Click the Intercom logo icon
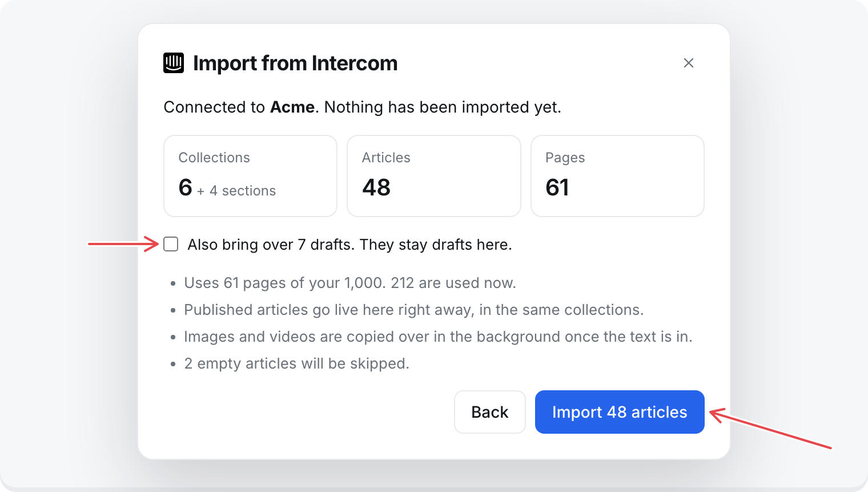This screenshot has height=492, width=868. tap(174, 63)
